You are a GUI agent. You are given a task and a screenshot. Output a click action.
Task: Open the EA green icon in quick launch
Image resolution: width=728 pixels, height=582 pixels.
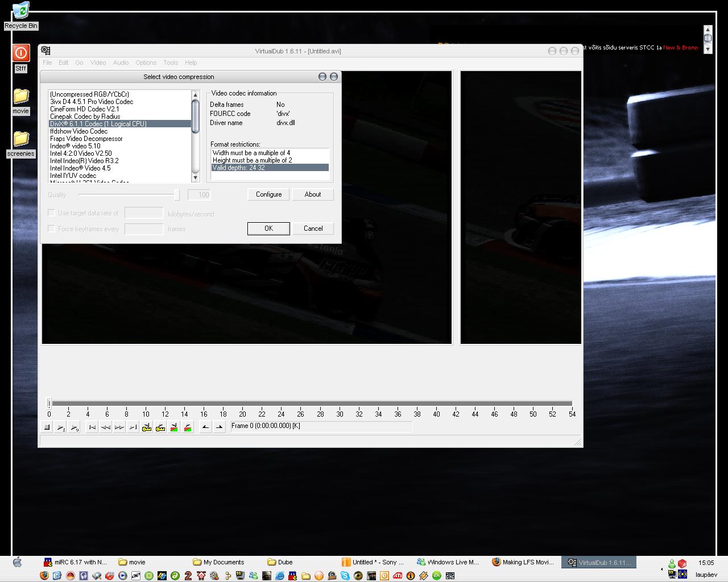[x=437, y=576]
